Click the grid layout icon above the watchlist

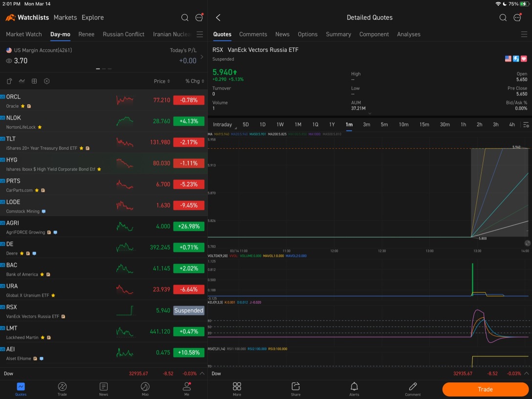(34, 81)
